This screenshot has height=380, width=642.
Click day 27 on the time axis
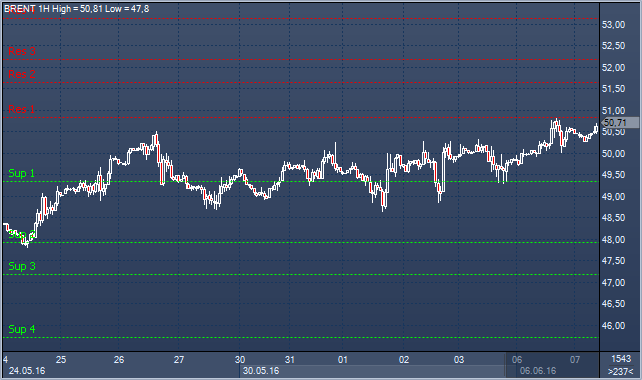179,360
